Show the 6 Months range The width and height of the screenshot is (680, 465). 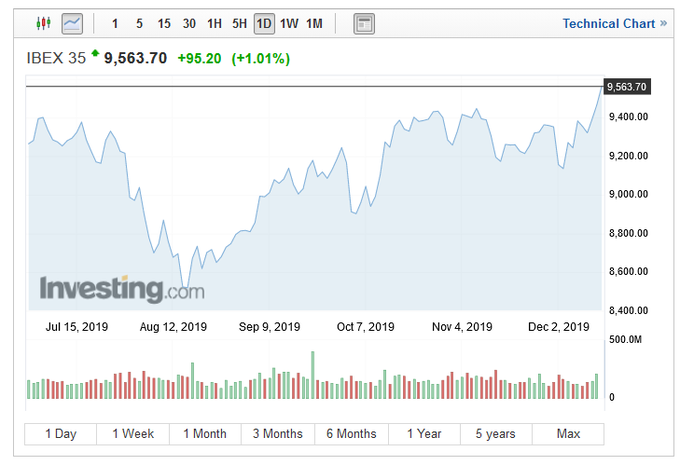(352, 434)
